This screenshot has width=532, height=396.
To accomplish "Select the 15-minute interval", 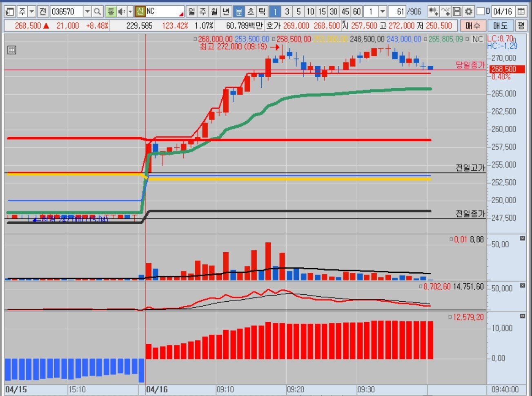I will click(322, 11).
